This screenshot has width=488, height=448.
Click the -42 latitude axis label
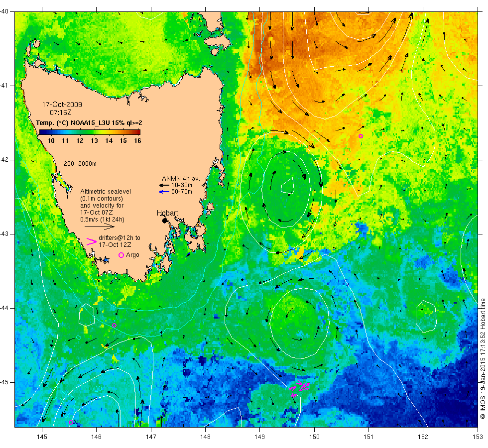pos(4,160)
